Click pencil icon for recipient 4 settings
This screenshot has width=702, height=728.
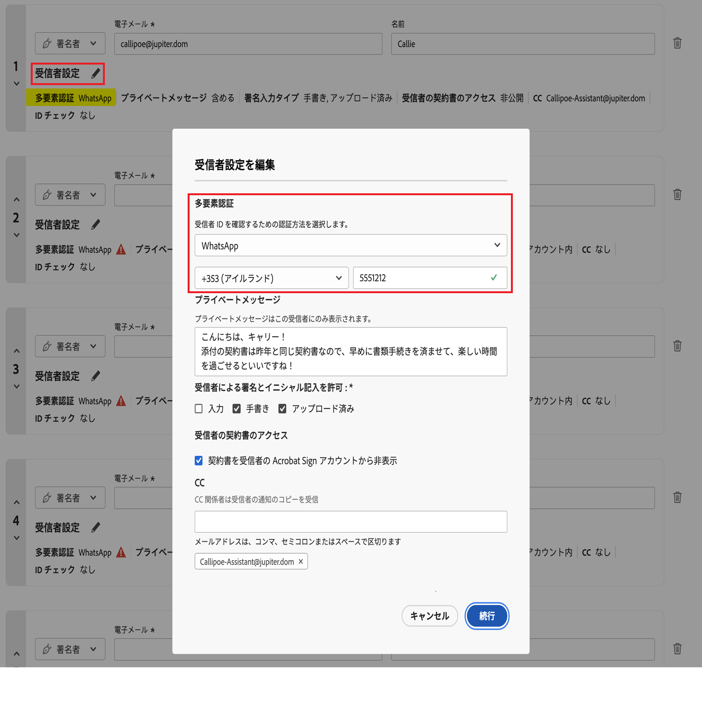(x=96, y=527)
